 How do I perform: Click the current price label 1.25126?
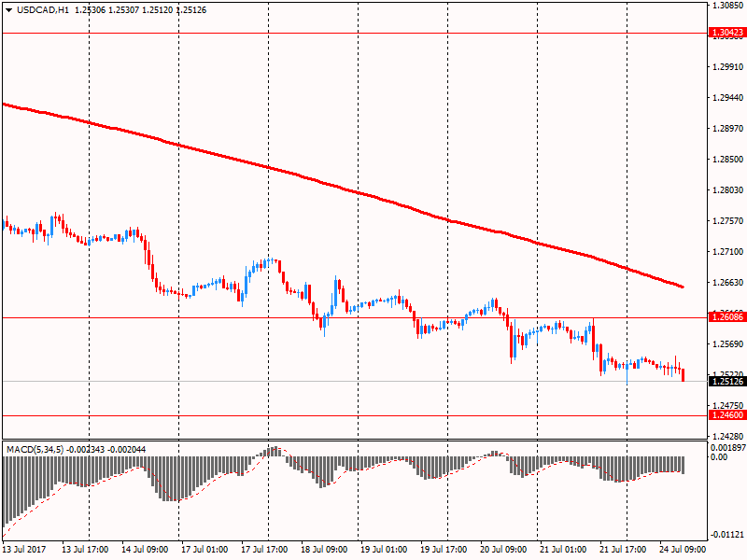tap(727, 382)
